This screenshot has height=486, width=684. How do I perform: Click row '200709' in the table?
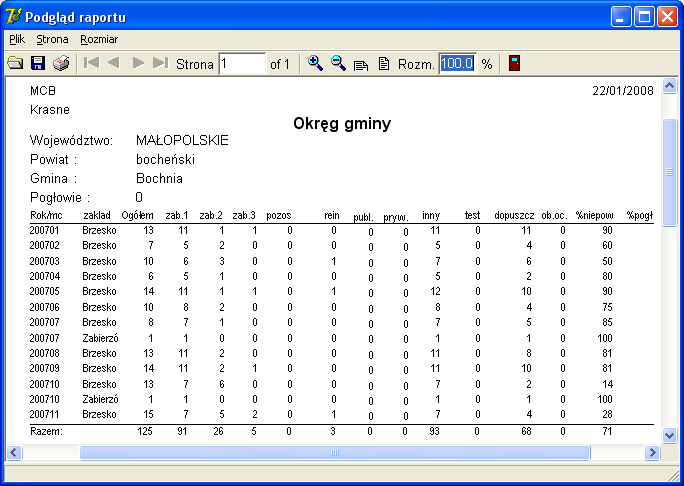pyautogui.click(x=342, y=369)
